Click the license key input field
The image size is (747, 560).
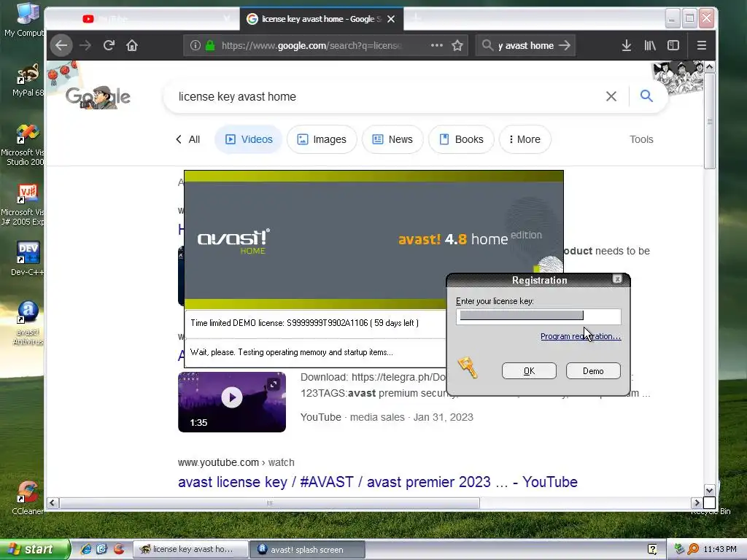pyautogui.click(x=538, y=316)
